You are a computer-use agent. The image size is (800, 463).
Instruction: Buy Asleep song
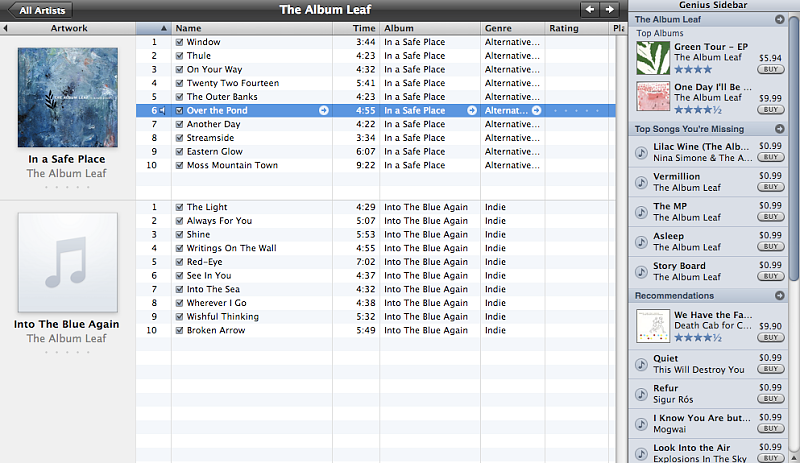point(770,247)
